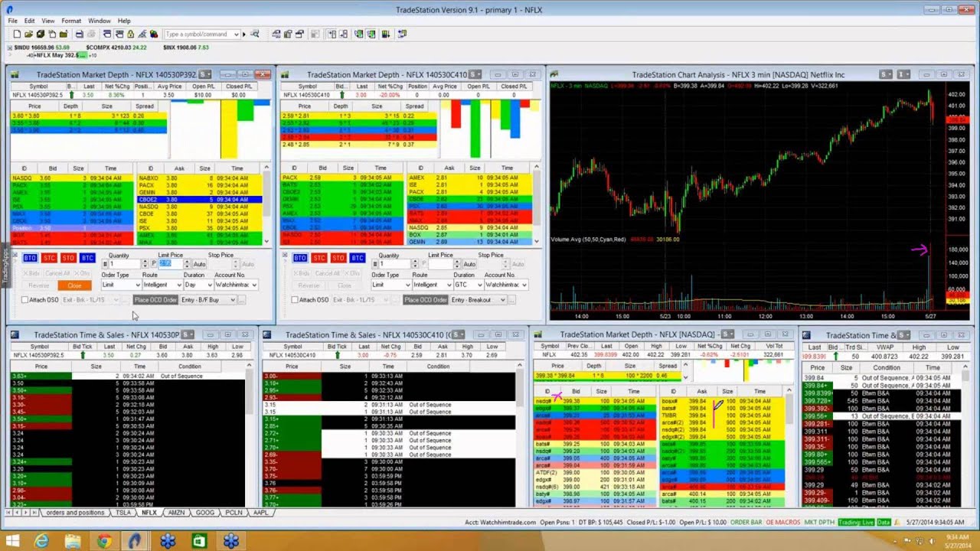Click Place OCO Order in P392.5 window
This screenshot has height=551, width=980.
pyautogui.click(x=155, y=300)
